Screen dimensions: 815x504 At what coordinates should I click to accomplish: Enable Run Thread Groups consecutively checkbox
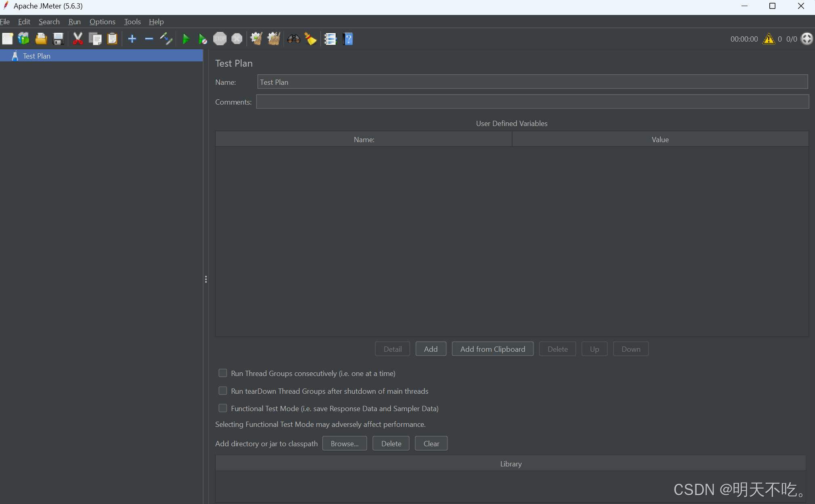coord(223,373)
